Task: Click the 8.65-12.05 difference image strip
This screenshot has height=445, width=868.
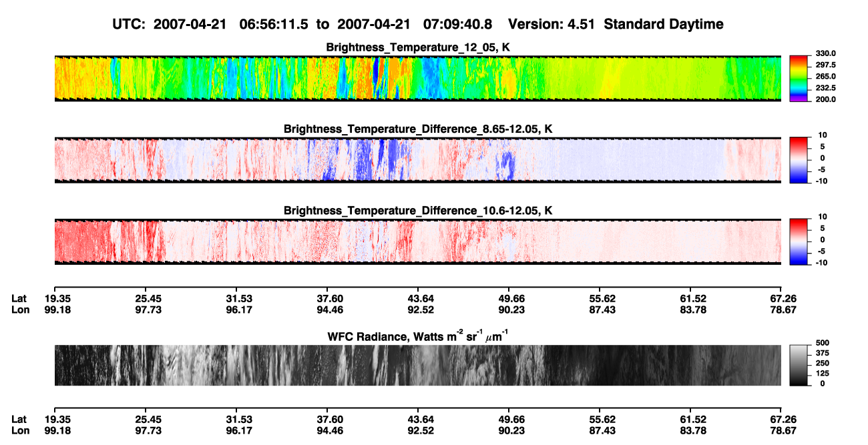Action: pos(417,160)
